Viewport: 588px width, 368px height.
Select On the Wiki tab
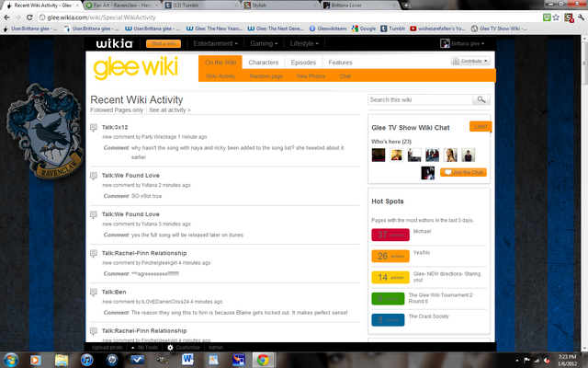pyautogui.click(x=220, y=63)
